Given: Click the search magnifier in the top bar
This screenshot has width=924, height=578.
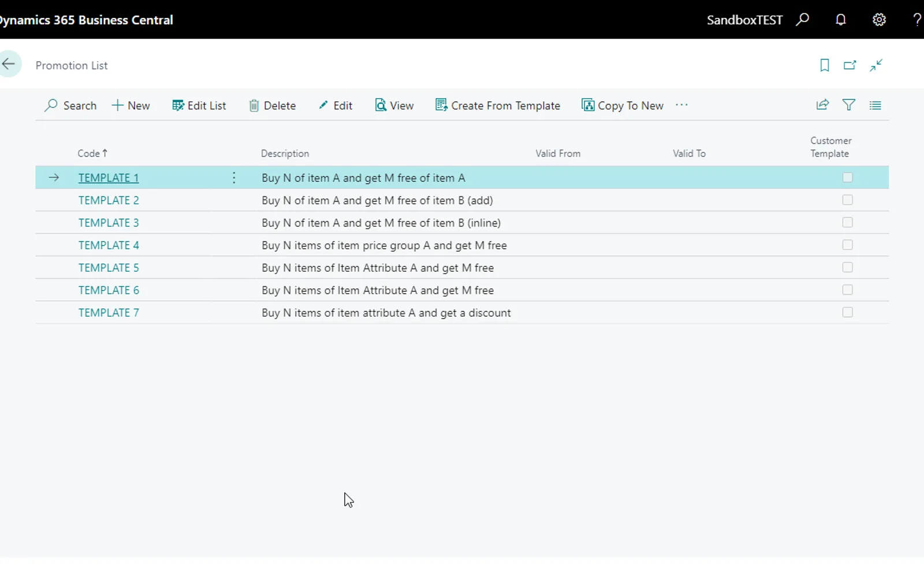Looking at the screenshot, I should pos(802,20).
